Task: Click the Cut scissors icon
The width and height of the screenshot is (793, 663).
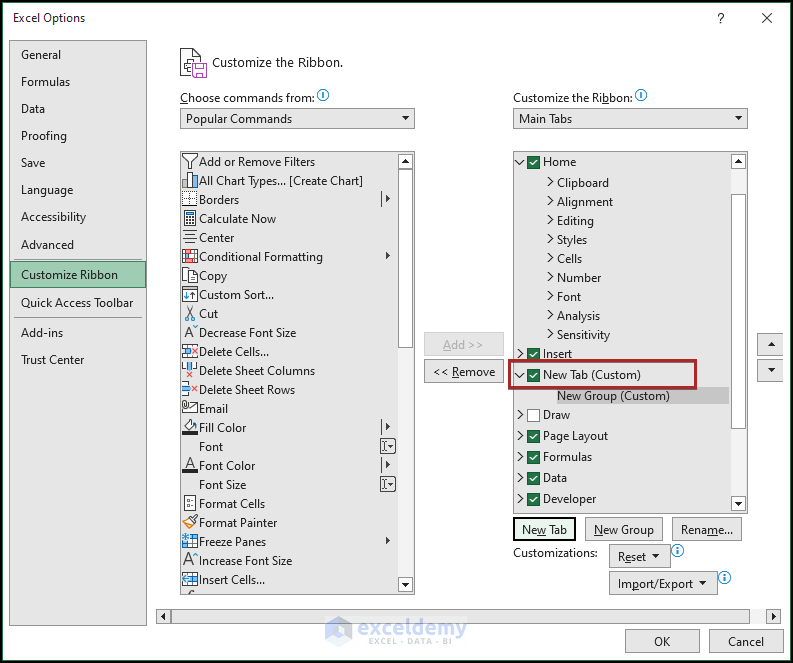Action: (190, 314)
